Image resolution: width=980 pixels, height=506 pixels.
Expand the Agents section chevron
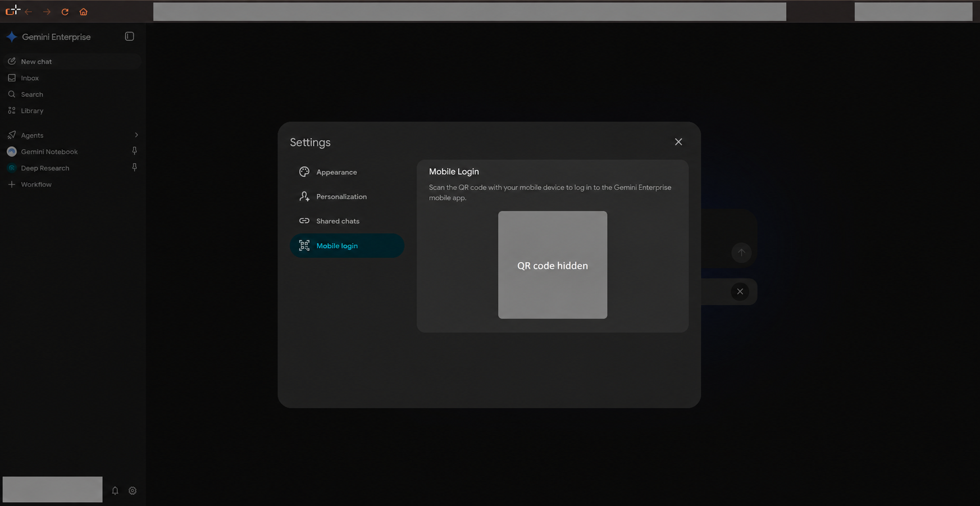coord(136,135)
